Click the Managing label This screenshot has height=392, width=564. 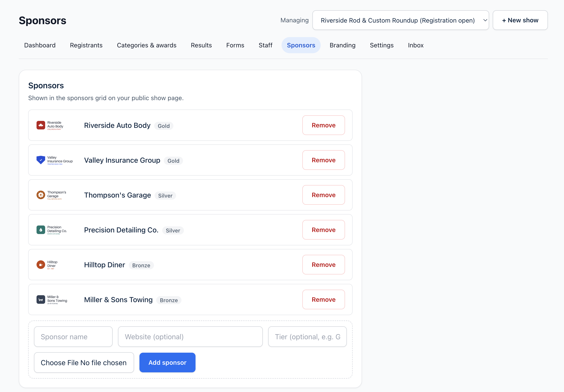click(294, 20)
